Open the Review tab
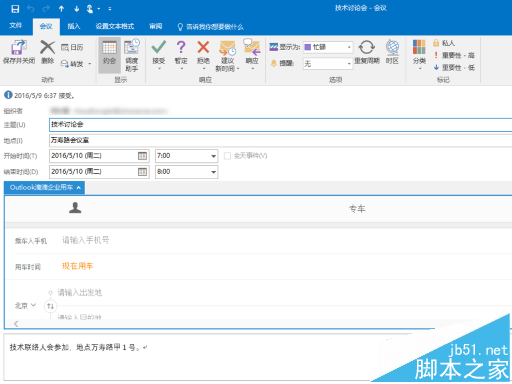This screenshot has width=512, height=384. (156, 26)
